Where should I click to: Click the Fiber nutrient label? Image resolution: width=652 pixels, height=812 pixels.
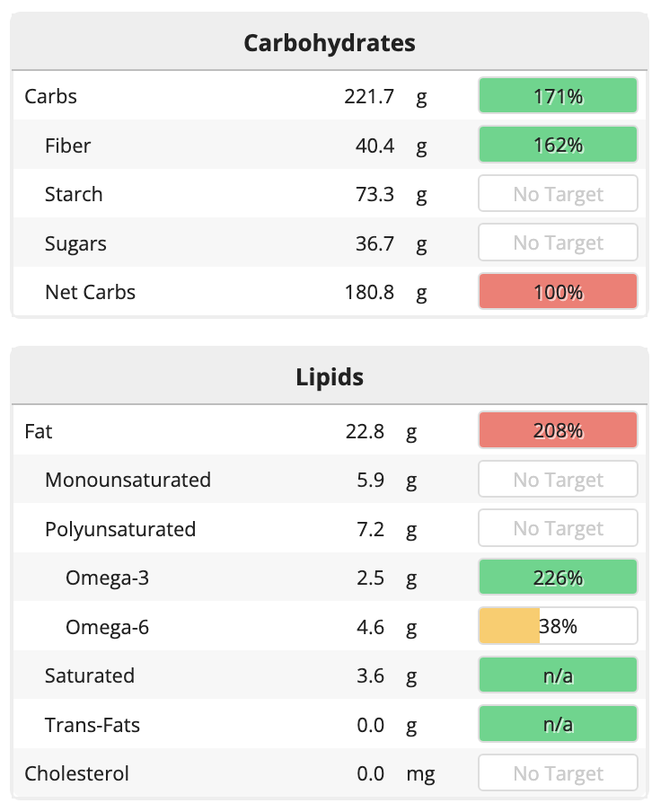[x=67, y=146]
